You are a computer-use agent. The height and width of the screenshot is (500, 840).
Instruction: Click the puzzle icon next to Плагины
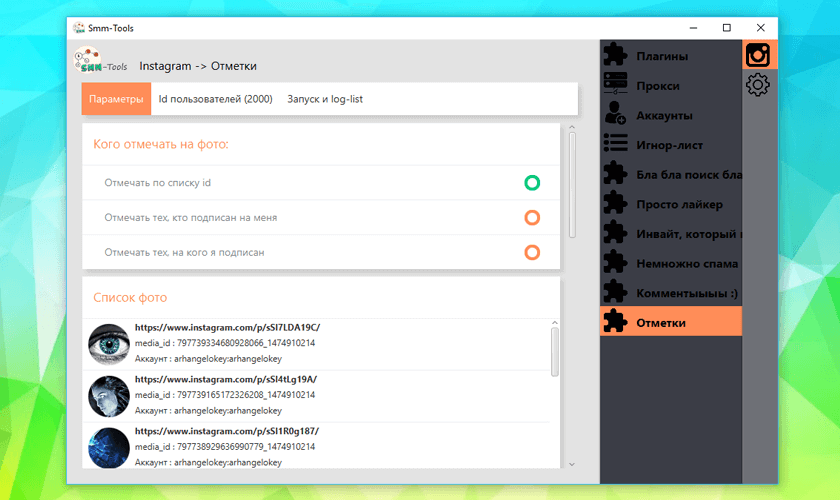coord(616,56)
